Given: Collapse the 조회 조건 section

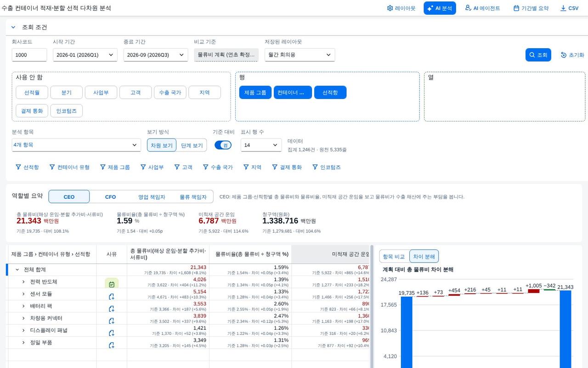Looking at the screenshot, I should (x=13, y=28).
